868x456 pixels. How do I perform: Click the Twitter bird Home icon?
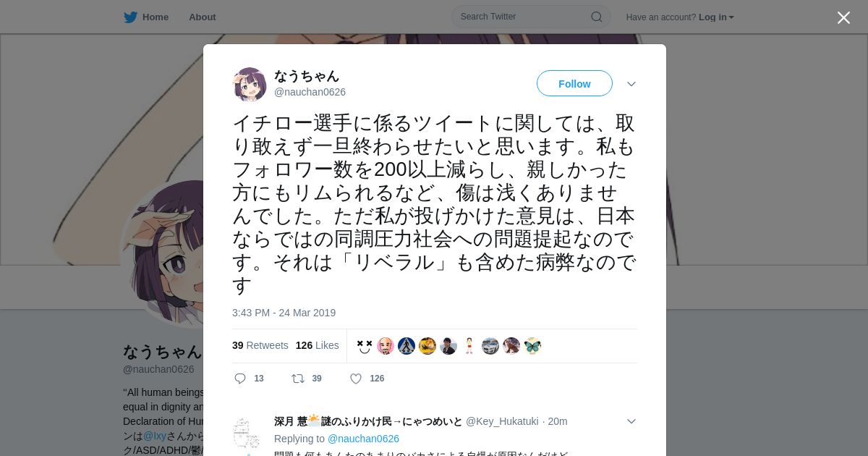[x=130, y=17]
